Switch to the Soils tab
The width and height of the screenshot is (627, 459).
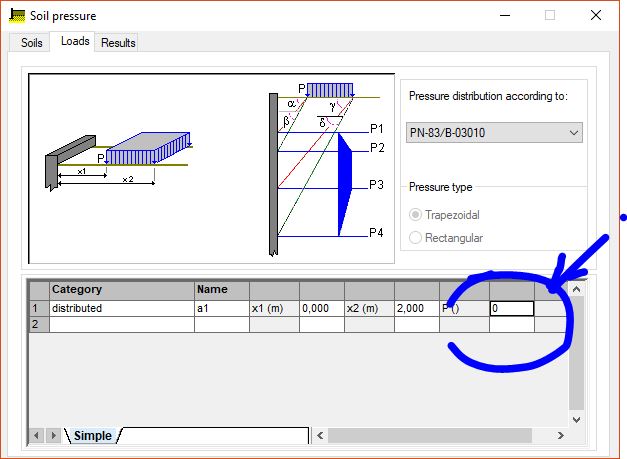pos(31,42)
